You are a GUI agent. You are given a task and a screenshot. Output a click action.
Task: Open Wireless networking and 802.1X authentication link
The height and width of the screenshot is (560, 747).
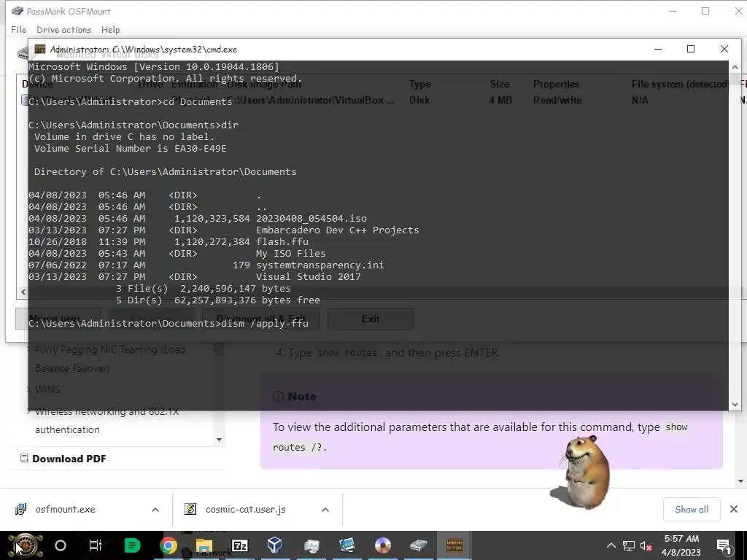click(107, 421)
